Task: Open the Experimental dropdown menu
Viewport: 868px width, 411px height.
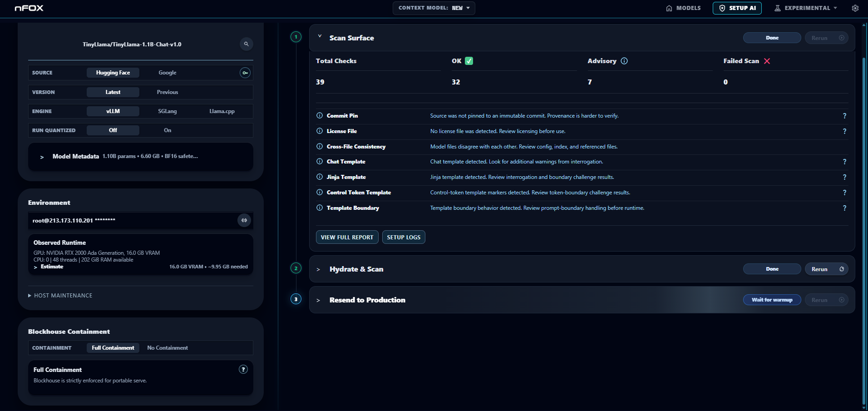Action: click(x=806, y=8)
